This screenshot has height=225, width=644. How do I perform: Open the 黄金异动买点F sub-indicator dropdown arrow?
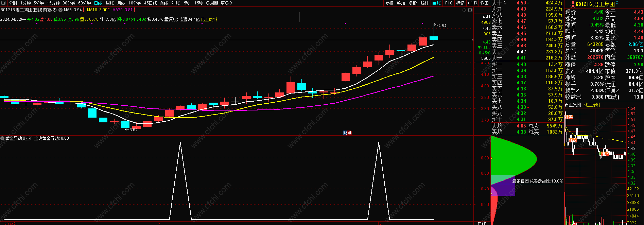pos(3,138)
